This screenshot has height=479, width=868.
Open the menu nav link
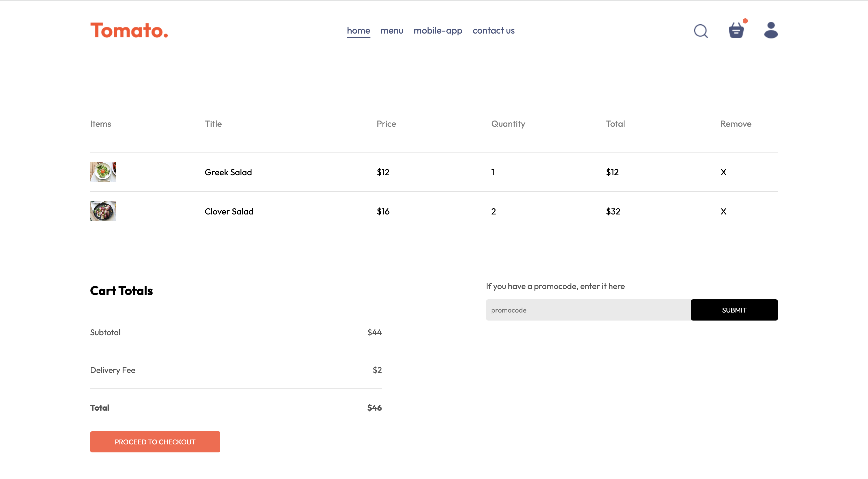[392, 31]
